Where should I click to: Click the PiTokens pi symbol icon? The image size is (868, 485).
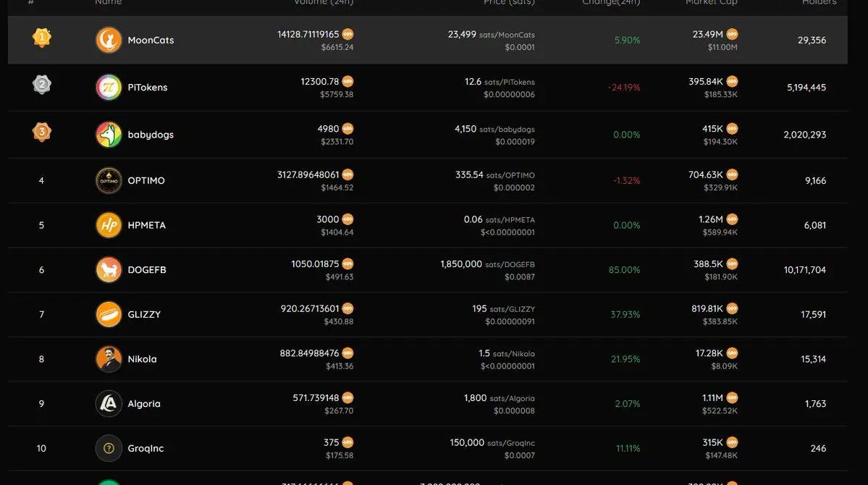pos(109,88)
